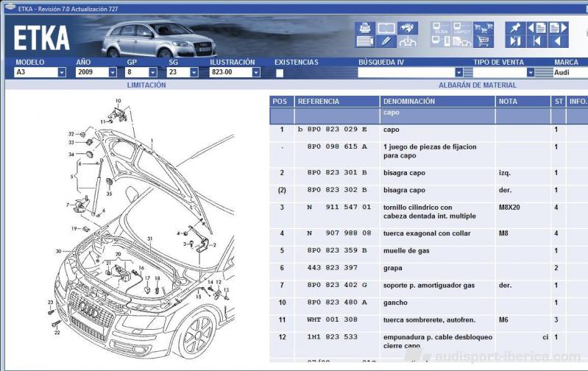Select the ALBARÁN DE MATERIAL tab

coord(478,85)
